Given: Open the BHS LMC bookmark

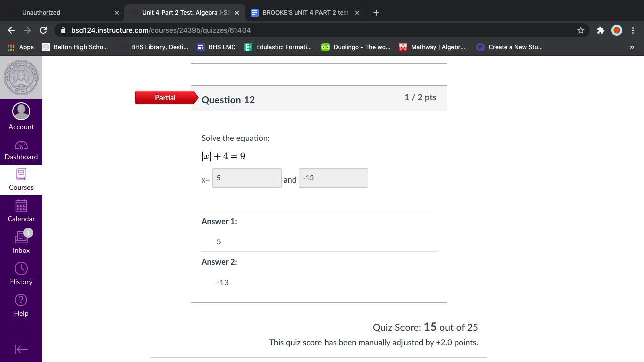Looking at the screenshot, I should 216,47.
